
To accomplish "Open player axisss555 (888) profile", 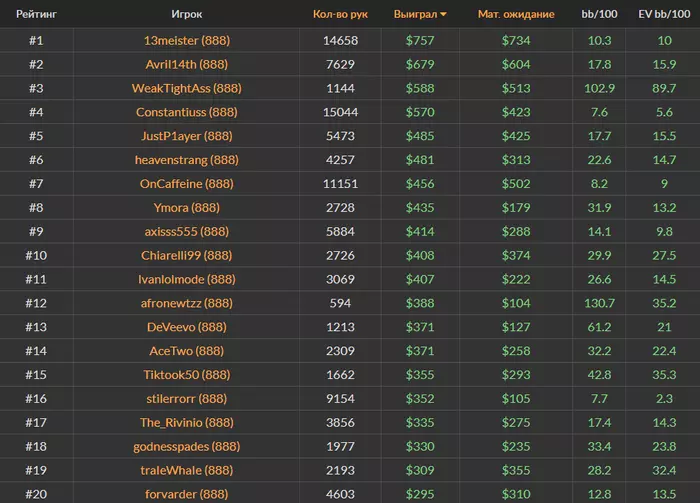I will pos(187,232).
